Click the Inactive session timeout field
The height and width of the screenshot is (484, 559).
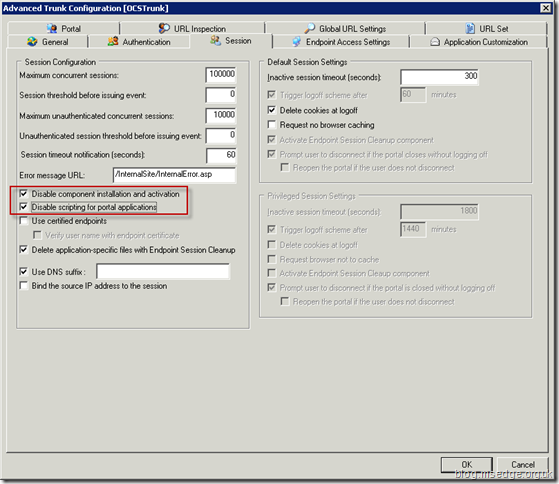(x=439, y=77)
